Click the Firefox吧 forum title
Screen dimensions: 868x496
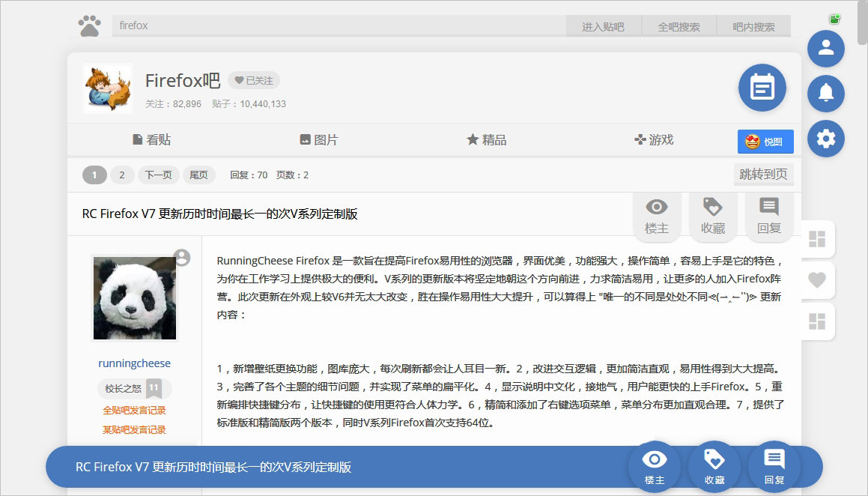tap(183, 81)
